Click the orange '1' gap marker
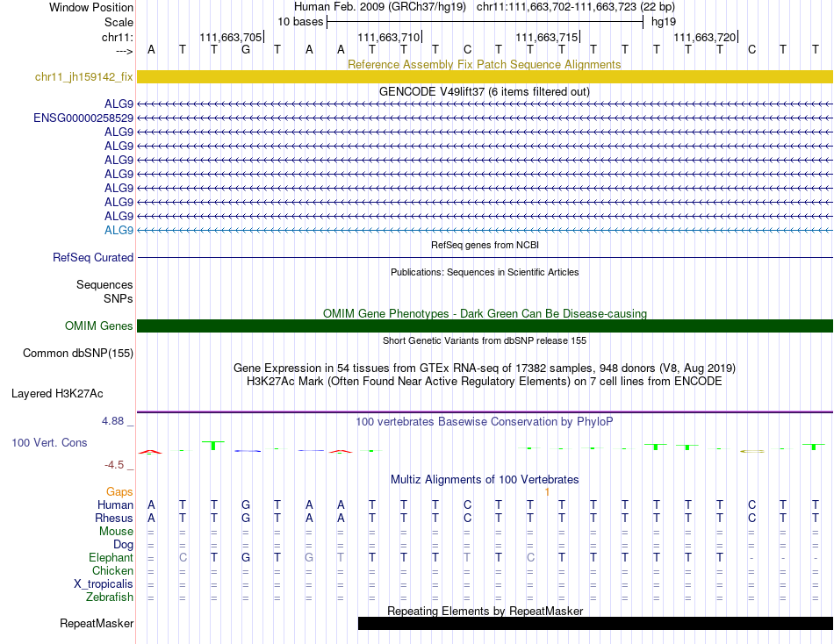Viewport: 834px width, 644px height. point(547,492)
